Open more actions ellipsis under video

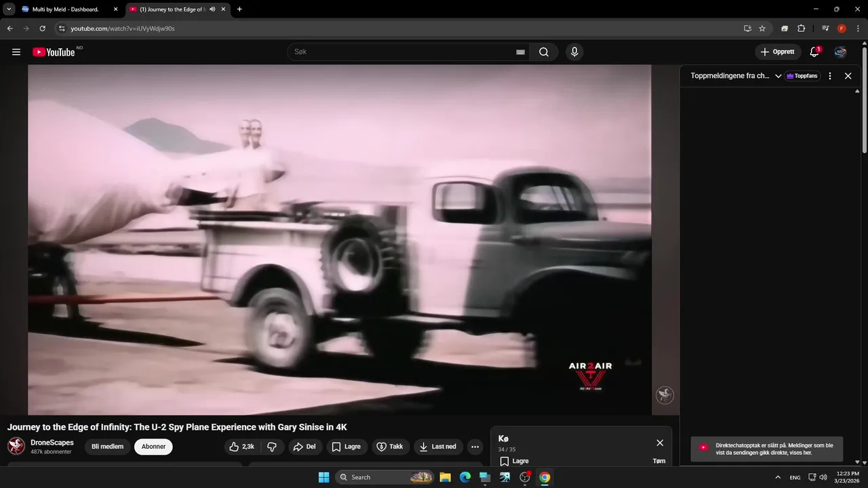click(x=475, y=447)
